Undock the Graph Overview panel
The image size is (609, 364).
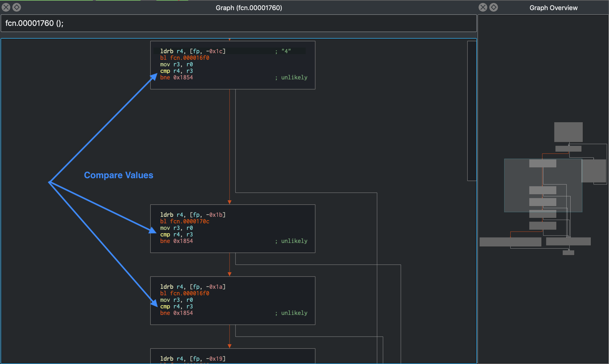click(x=494, y=7)
